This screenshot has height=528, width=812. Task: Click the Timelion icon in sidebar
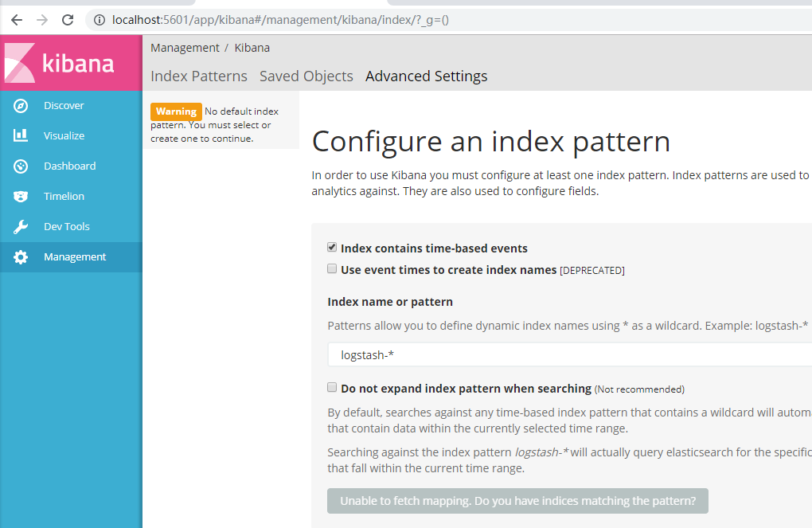[21, 197]
